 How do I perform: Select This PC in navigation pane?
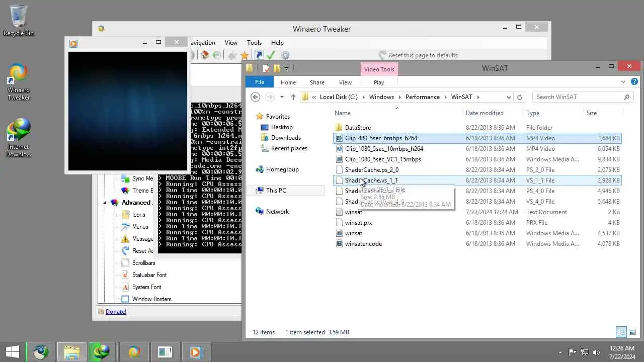(276, 191)
